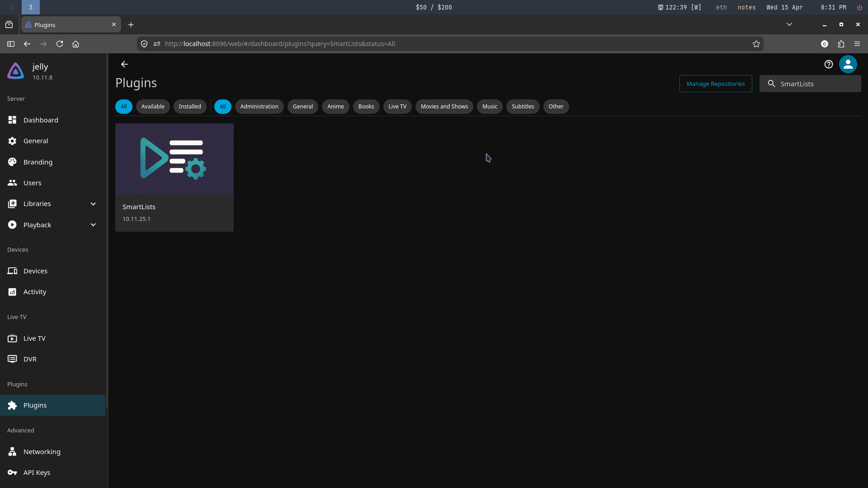
Task: Go to browser home page
Action: (x=76, y=44)
